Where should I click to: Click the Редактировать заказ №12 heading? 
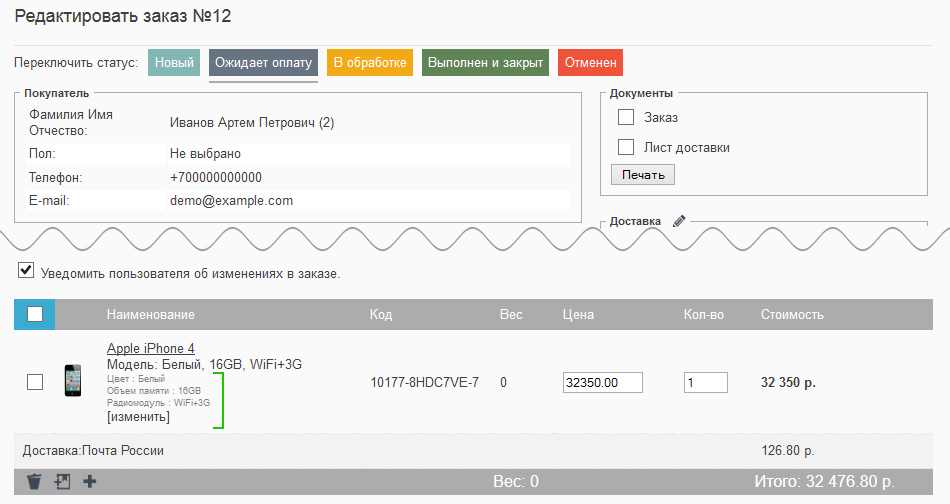coord(123,16)
